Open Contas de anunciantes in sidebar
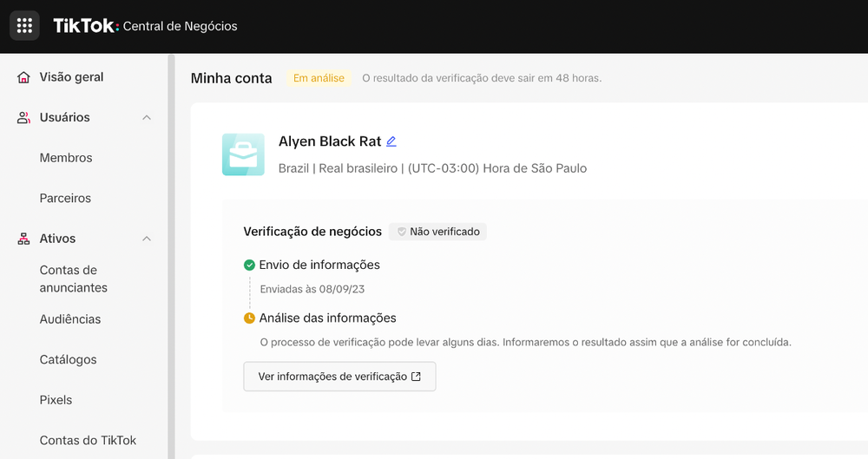This screenshot has width=868, height=459. [74, 279]
